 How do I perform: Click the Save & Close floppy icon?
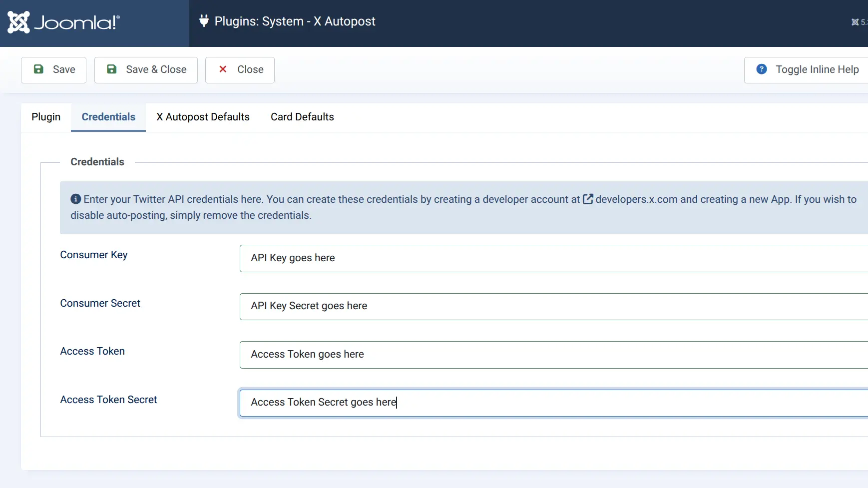112,69
